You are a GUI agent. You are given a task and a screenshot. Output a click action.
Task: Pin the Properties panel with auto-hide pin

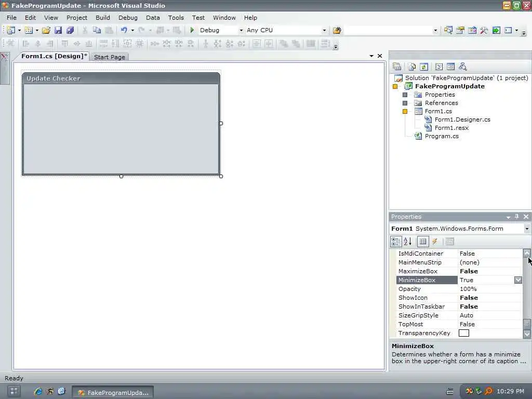(x=517, y=217)
